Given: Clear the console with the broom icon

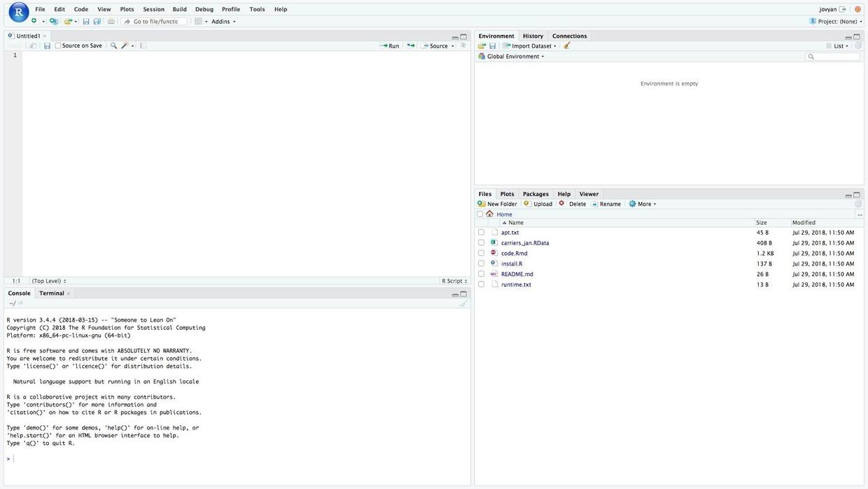Looking at the screenshot, I should tap(463, 303).
